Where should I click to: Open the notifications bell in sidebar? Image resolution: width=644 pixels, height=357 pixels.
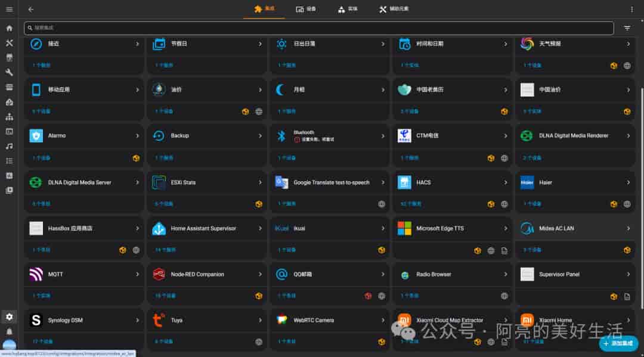(x=9, y=331)
